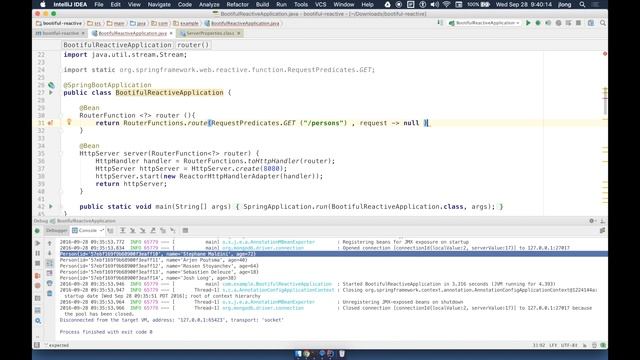
Task: Toggle tool window quick access in status bar
Action: [x=37, y=345]
